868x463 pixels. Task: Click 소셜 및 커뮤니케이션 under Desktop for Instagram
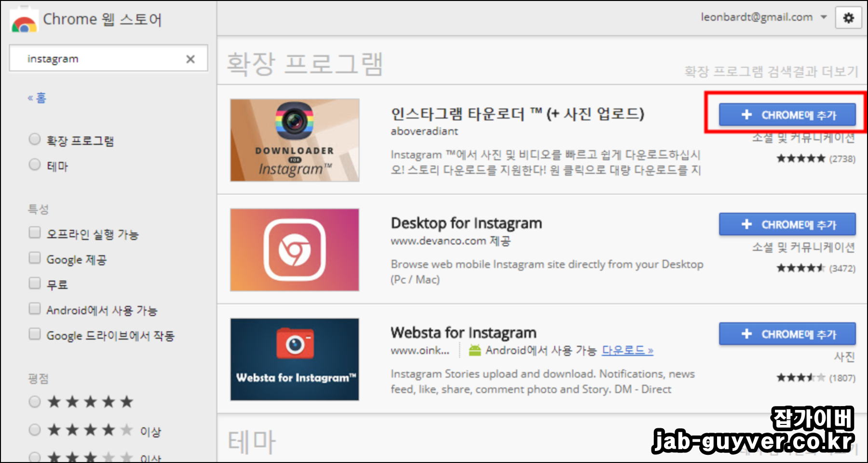click(x=803, y=247)
